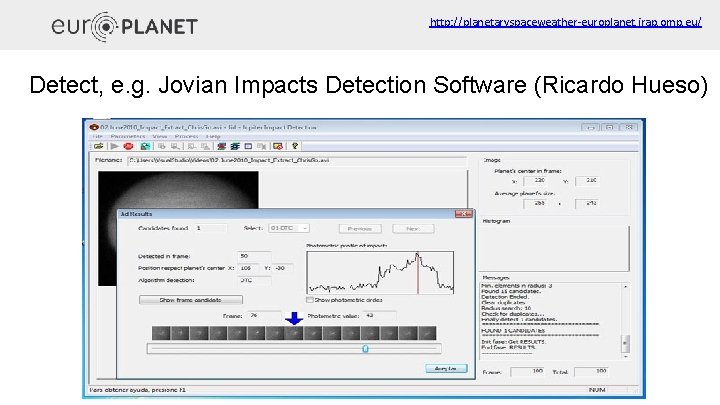The width and height of the screenshot is (720, 405).
Task: Open the View menu
Action: pyautogui.click(x=159, y=136)
